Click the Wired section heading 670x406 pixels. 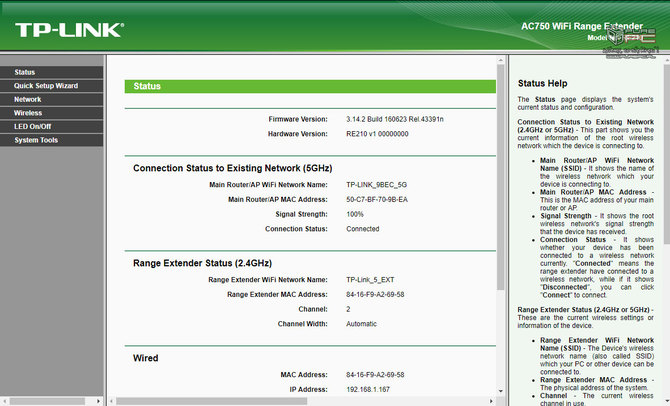[x=146, y=358]
